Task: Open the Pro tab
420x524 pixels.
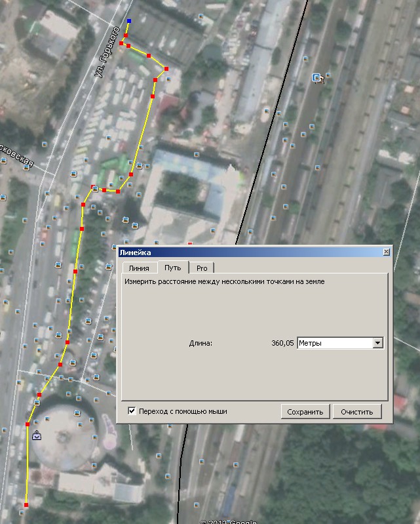Action: 202,268
